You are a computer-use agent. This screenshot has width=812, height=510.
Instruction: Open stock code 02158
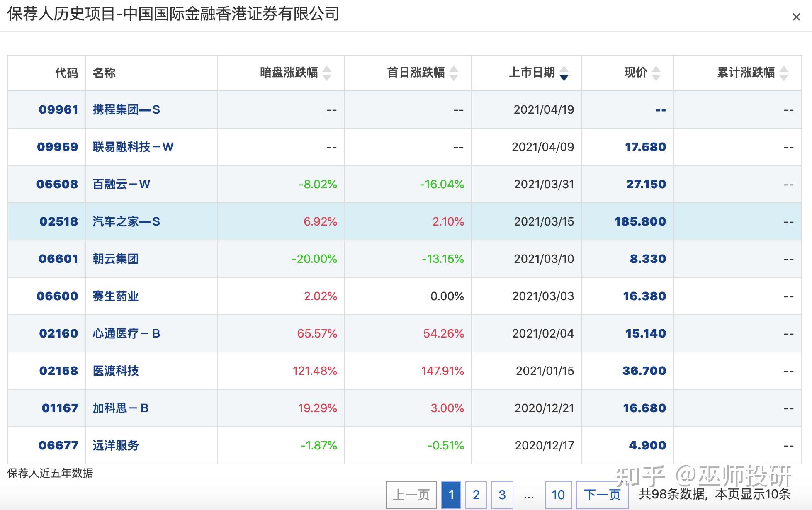(x=58, y=371)
